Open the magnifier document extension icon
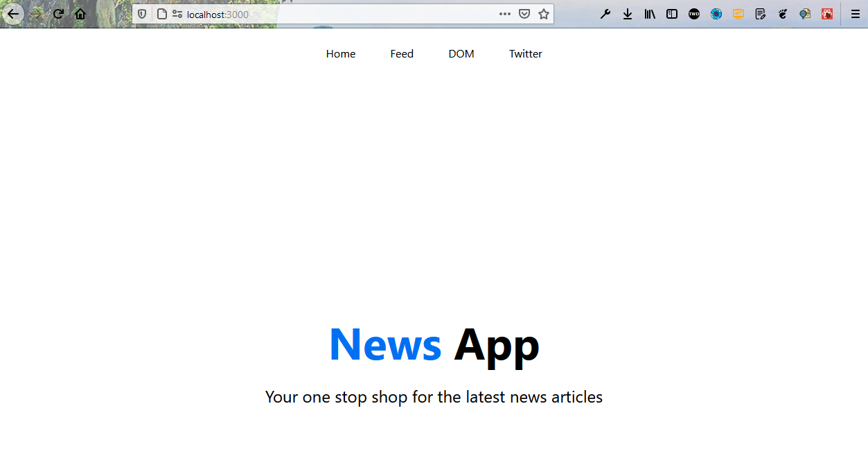The image size is (868, 458). (805, 14)
